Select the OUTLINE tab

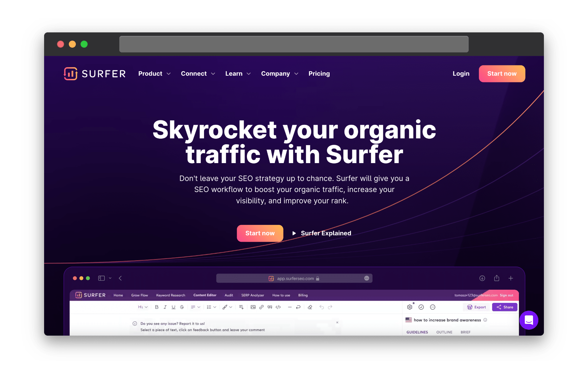point(445,332)
